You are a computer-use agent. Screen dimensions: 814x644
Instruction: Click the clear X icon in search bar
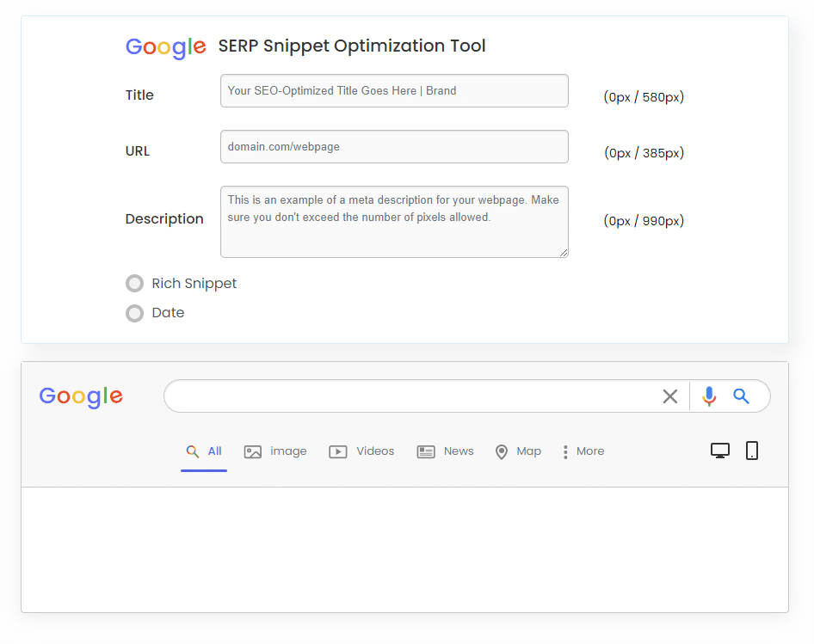tap(669, 396)
